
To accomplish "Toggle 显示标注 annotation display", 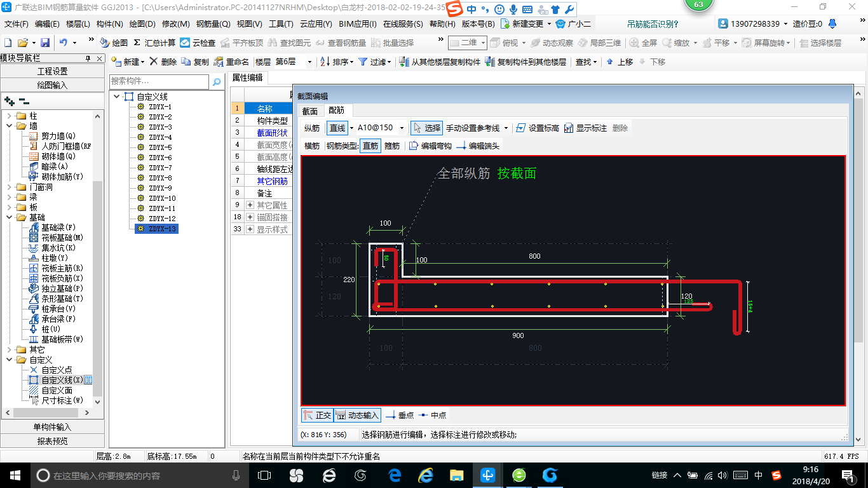I will click(x=585, y=128).
